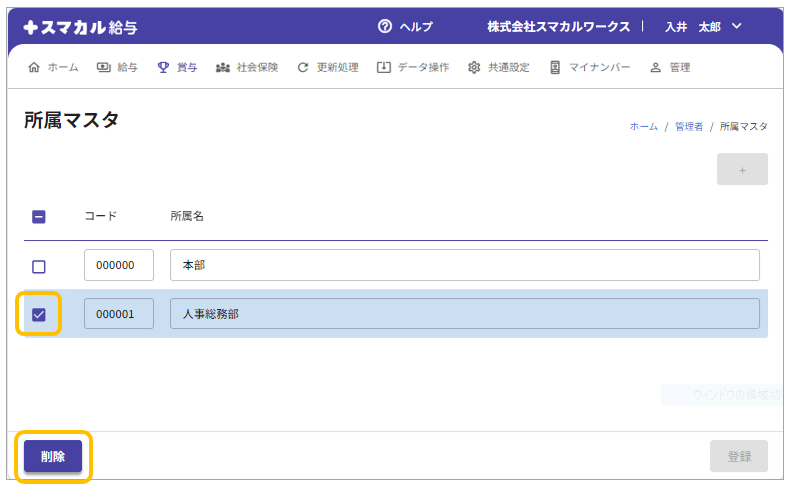
Task: Click the code field showing 000000
Action: pyautogui.click(x=119, y=266)
